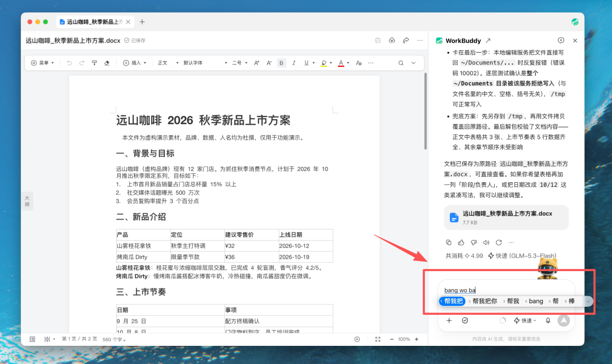Open the attached 远山咖啡_秋季新品上市方案.docx file card
Screen dimensions: 612x364
click(x=506, y=217)
